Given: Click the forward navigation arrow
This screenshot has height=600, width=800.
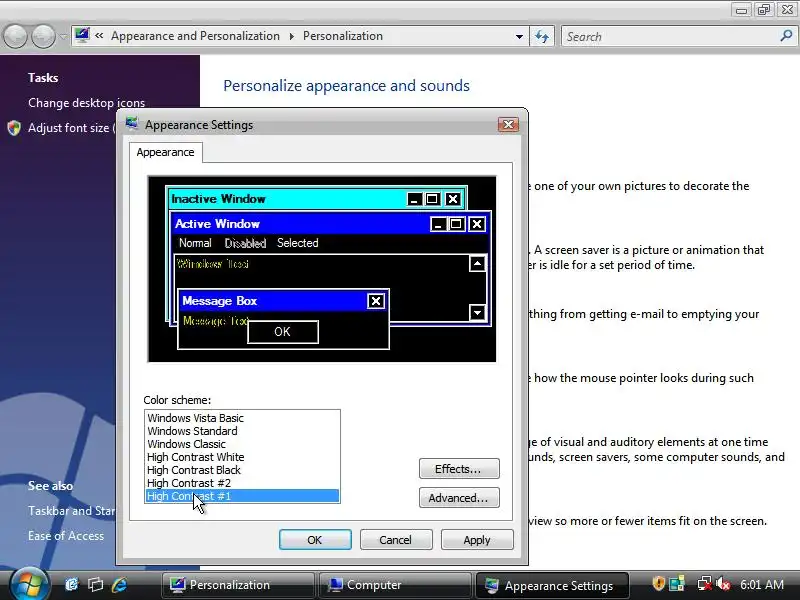Looking at the screenshot, I should pos(43,37).
